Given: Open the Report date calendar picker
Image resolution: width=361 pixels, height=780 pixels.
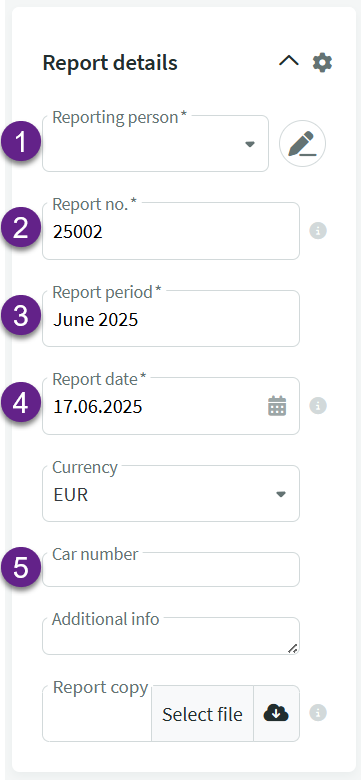Looking at the screenshot, I should 277,406.
